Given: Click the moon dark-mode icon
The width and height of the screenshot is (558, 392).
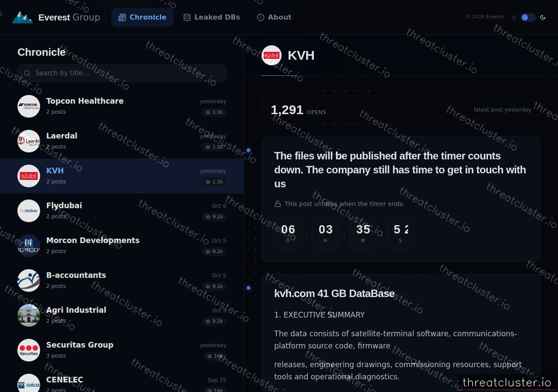Looking at the screenshot, I should 543,17.
